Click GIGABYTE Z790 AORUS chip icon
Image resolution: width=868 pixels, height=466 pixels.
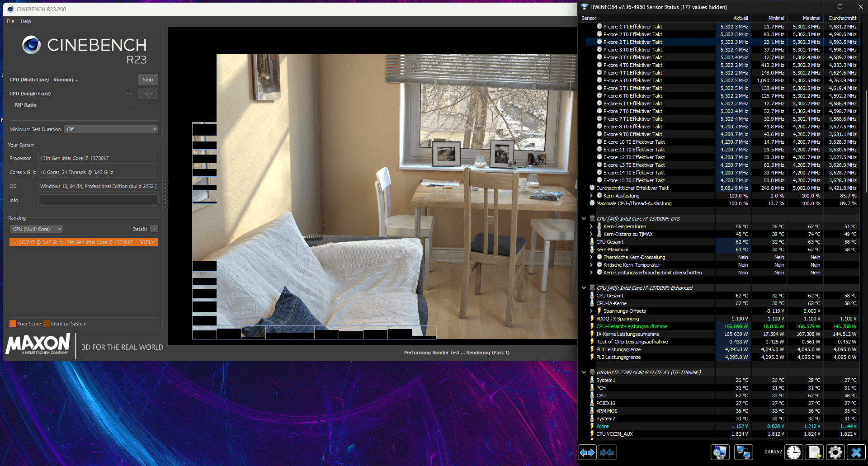[592, 372]
